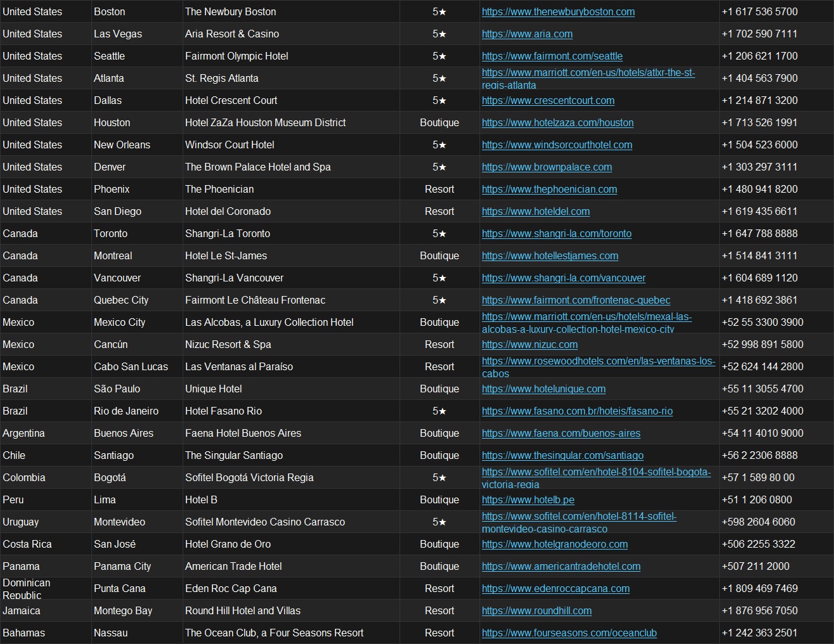
Task: Visit the hotelb.pe link
Action: click(528, 499)
